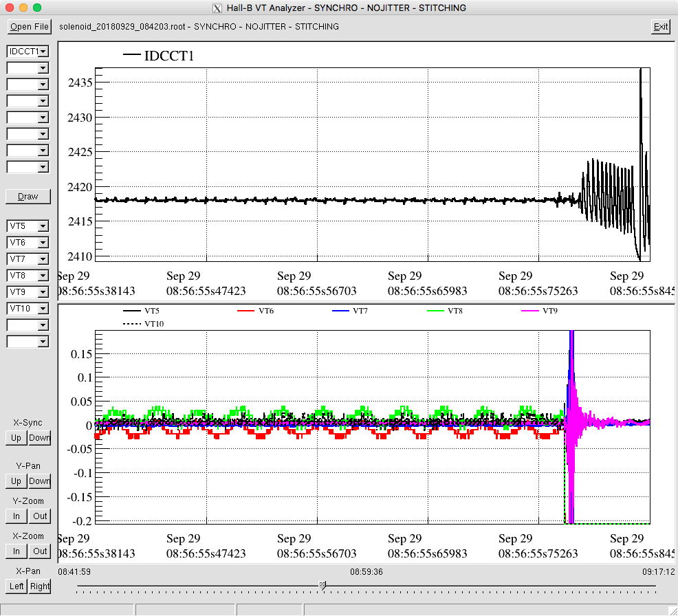This screenshot has width=678, height=616.
Task: Pan the X axis Left
Action: pos(16,586)
